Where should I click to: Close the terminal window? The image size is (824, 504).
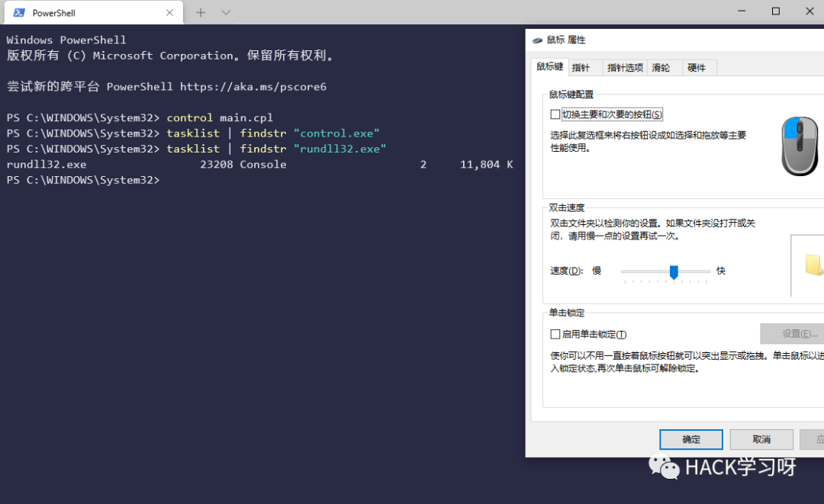(810, 11)
